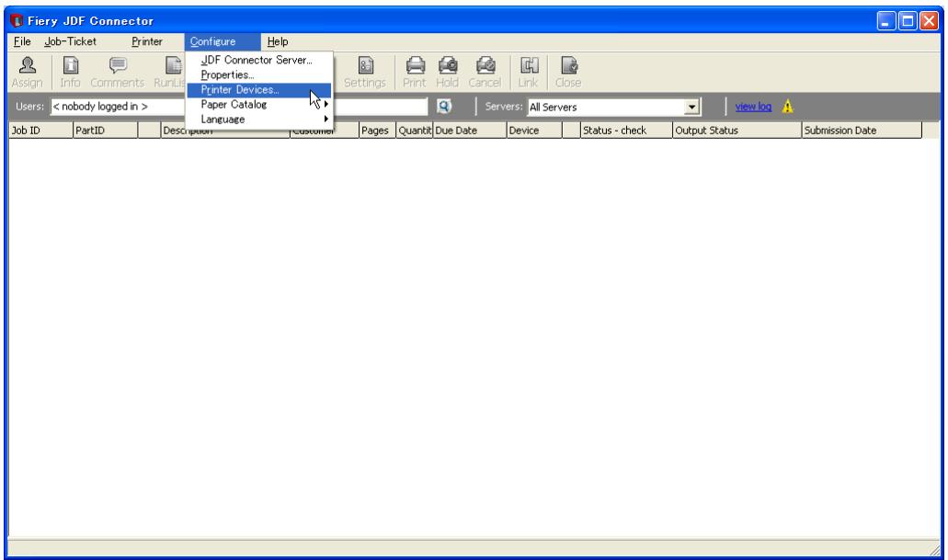
Task: Sort by Pages column header
Action: (377, 131)
